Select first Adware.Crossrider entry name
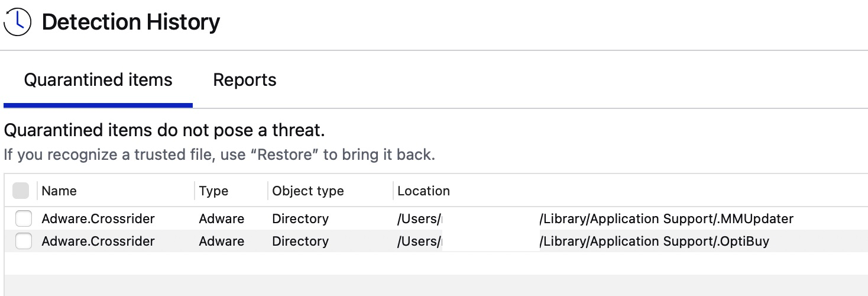Viewport: 868px width, 296px height. 98,219
